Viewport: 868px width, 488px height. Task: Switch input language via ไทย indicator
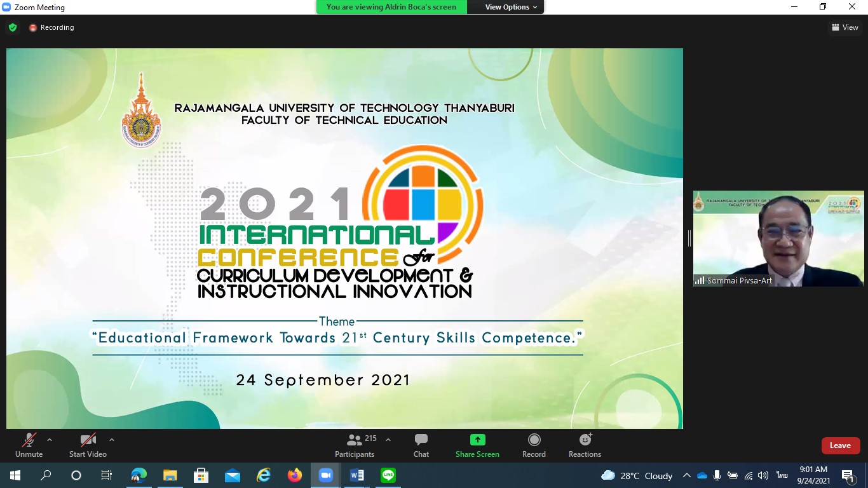coord(782,475)
